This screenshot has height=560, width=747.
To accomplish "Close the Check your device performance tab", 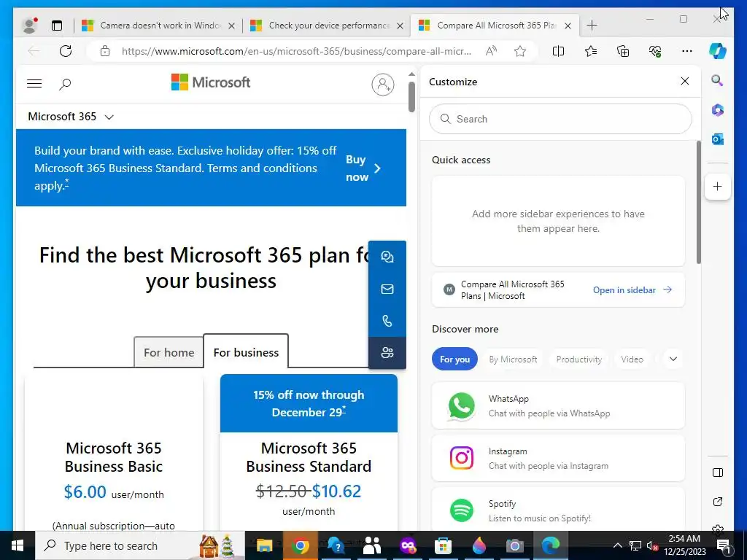I will pos(400,26).
